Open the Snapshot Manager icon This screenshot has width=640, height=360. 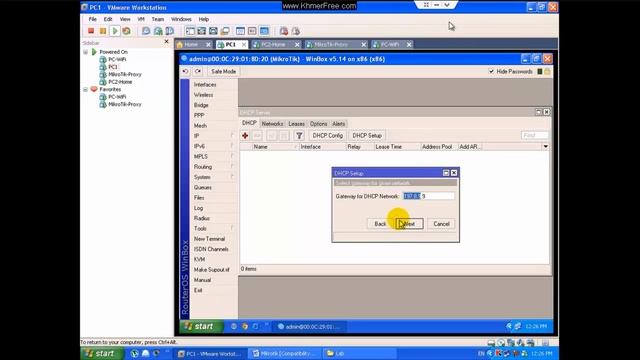(x=170, y=31)
